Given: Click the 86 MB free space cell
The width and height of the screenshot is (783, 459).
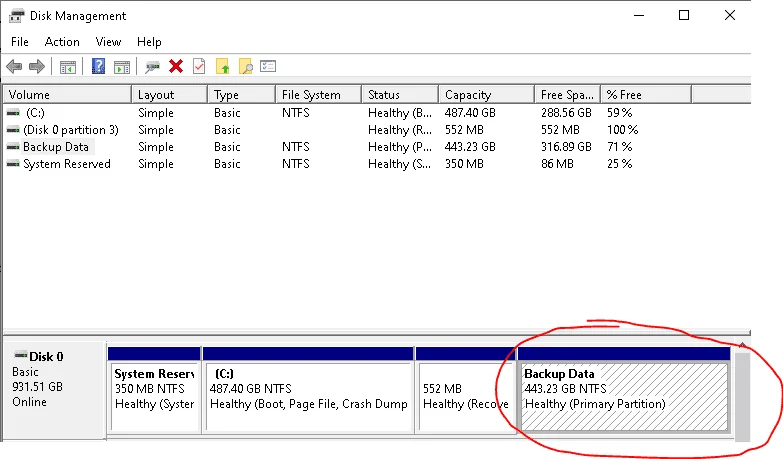Looking at the screenshot, I should point(557,164).
